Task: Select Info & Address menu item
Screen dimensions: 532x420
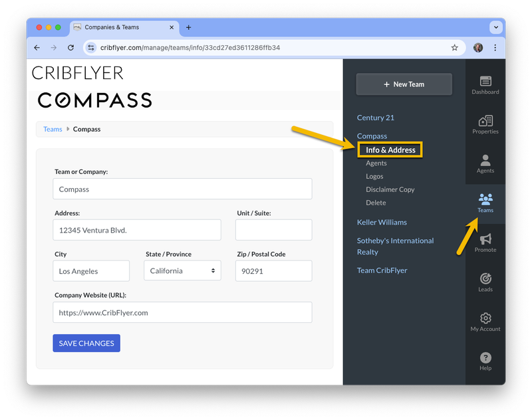Action: coord(390,150)
